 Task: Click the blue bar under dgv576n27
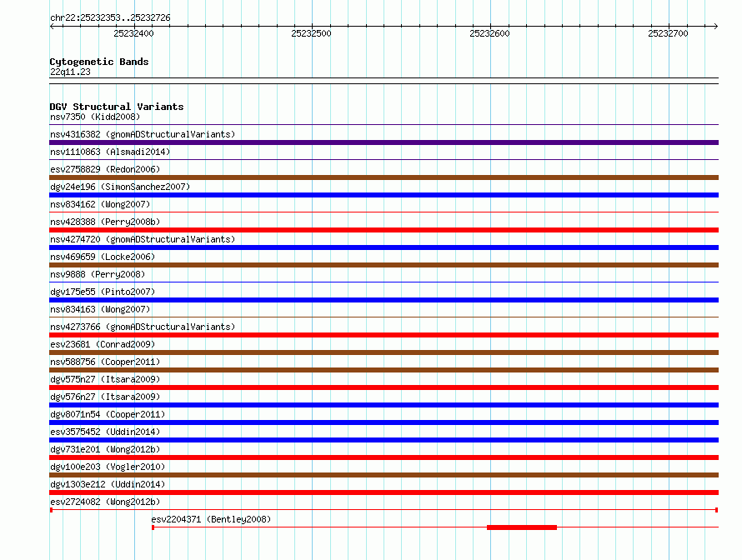coord(384,405)
